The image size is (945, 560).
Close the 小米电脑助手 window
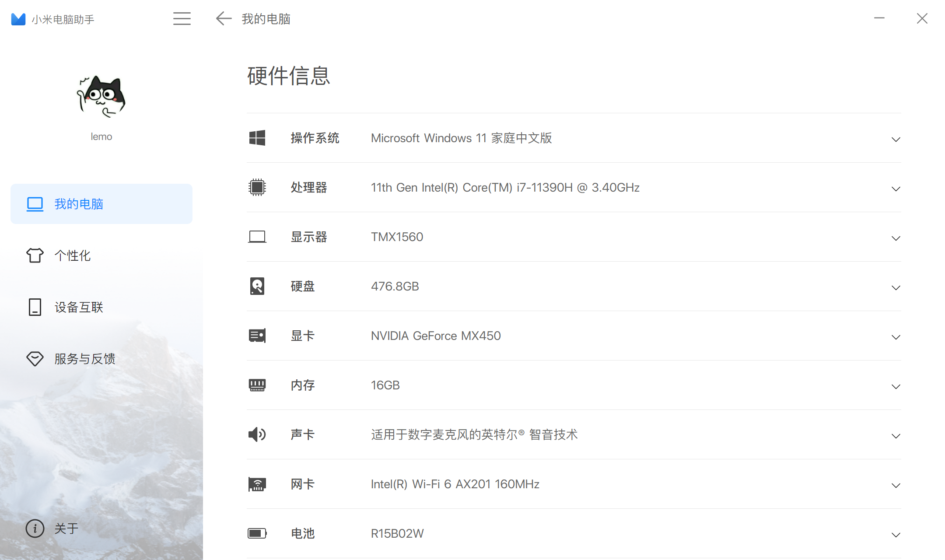[x=922, y=18]
